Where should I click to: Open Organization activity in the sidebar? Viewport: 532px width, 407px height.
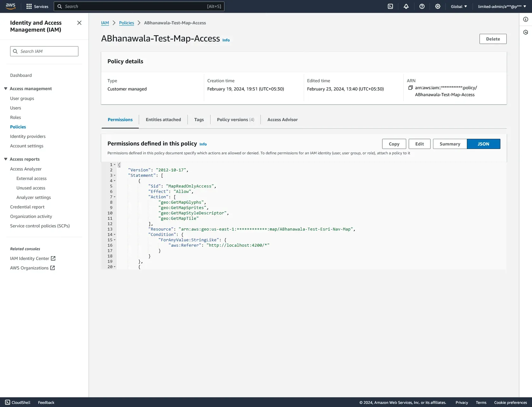coord(31,216)
